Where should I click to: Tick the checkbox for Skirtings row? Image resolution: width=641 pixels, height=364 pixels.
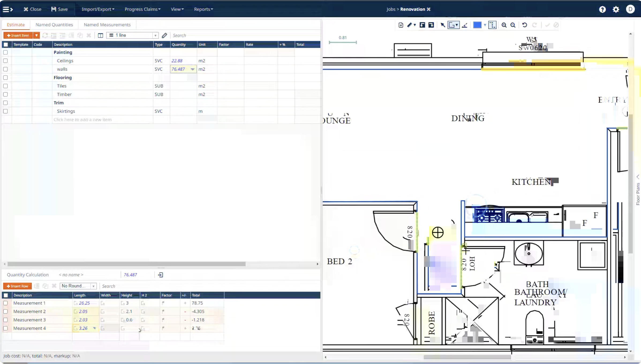(5, 111)
